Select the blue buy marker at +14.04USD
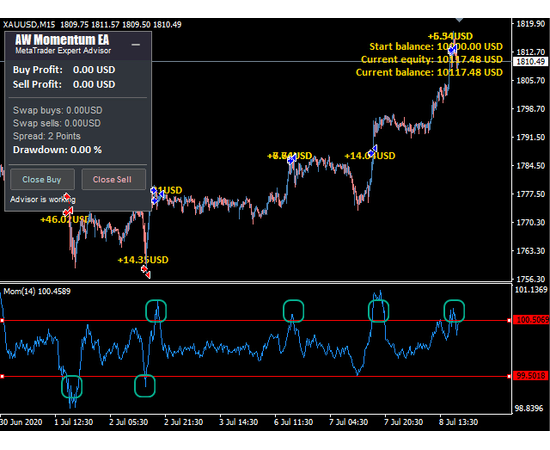The image size is (550, 450). pyautogui.click(x=373, y=151)
